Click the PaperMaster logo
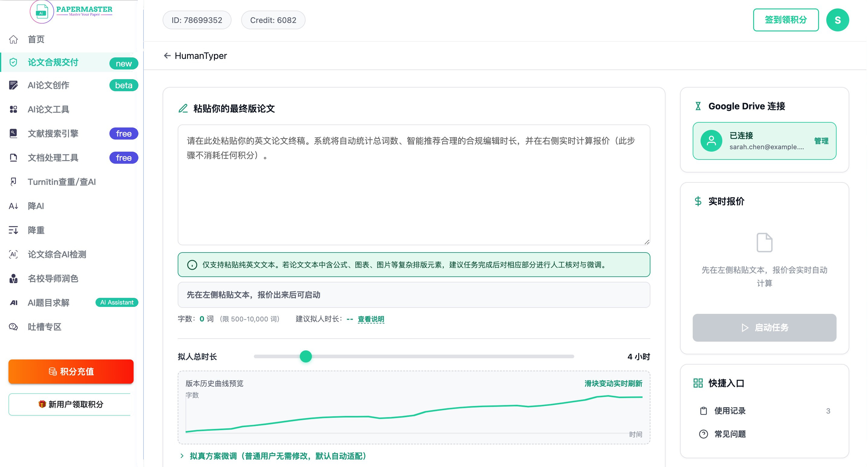Viewport: 868px width, 467px height. pyautogui.click(x=71, y=11)
